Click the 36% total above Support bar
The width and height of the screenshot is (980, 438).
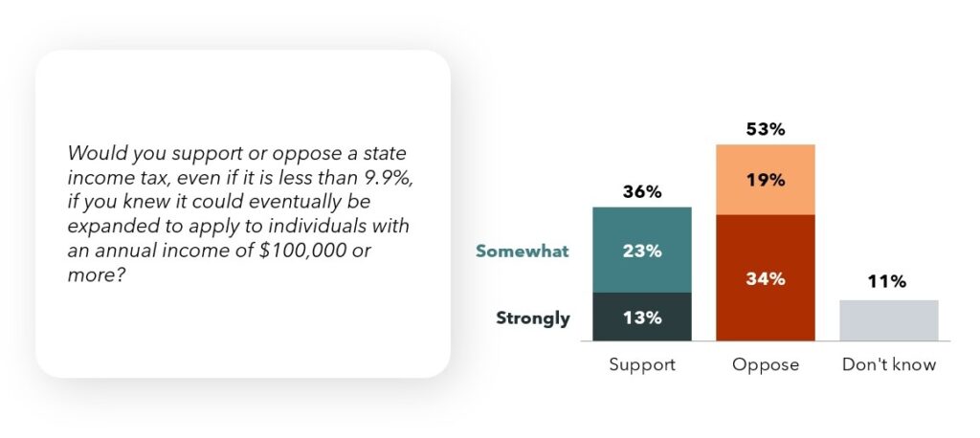click(641, 192)
